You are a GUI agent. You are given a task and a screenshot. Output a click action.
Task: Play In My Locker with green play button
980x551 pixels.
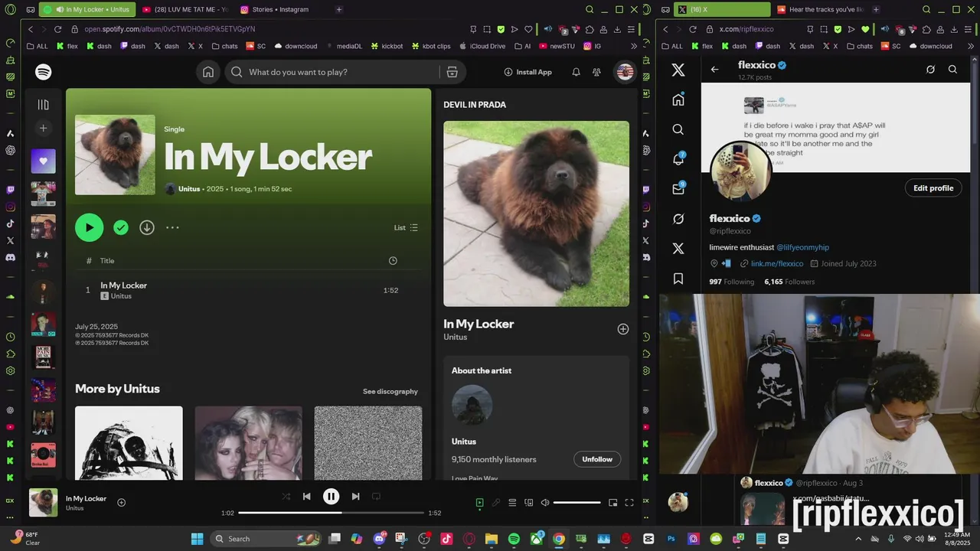(x=89, y=227)
